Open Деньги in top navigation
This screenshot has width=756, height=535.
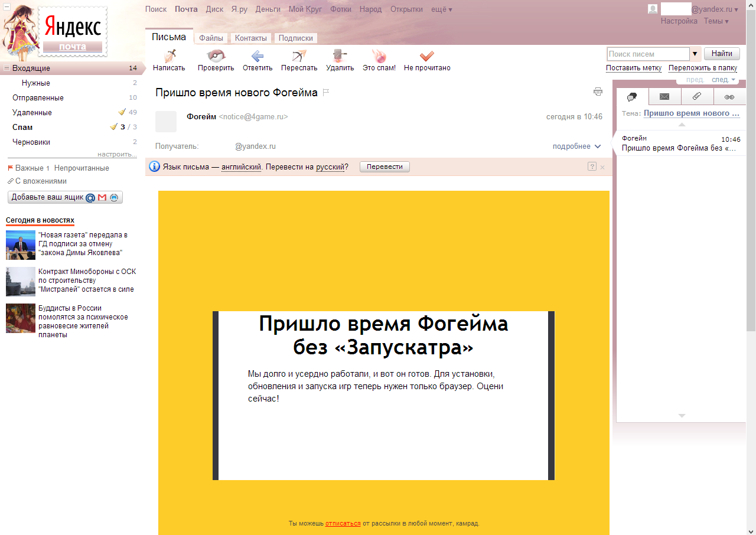pyautogui.click(x=268, y=9)
